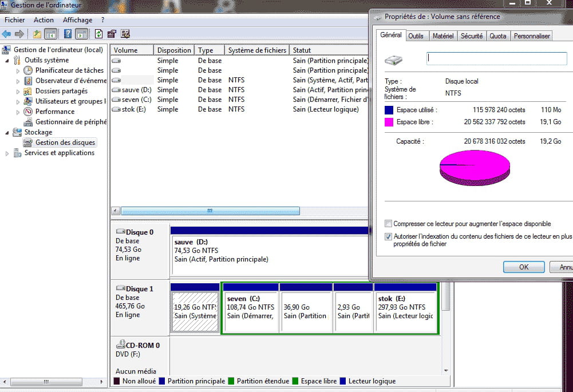Click the Dossiers partagés folder icon
Image resolution: width=573 pixels, height=392 pixels.
[28, 91]
